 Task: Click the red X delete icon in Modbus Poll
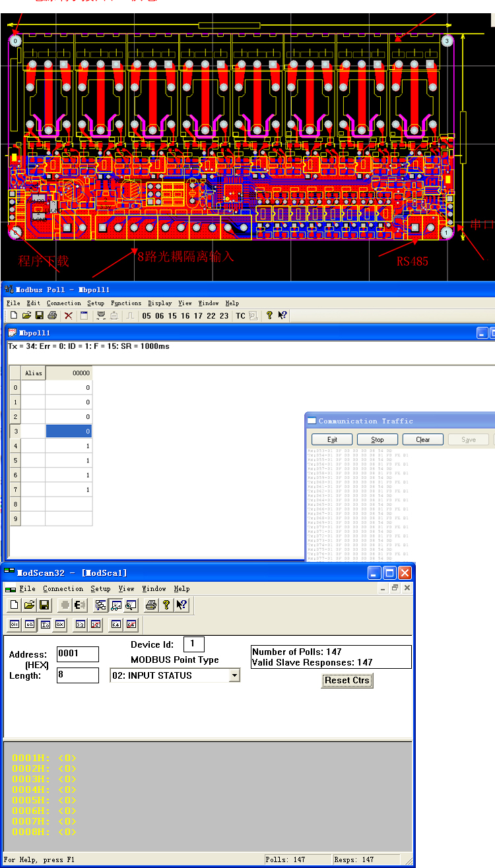tap(68, 316)
